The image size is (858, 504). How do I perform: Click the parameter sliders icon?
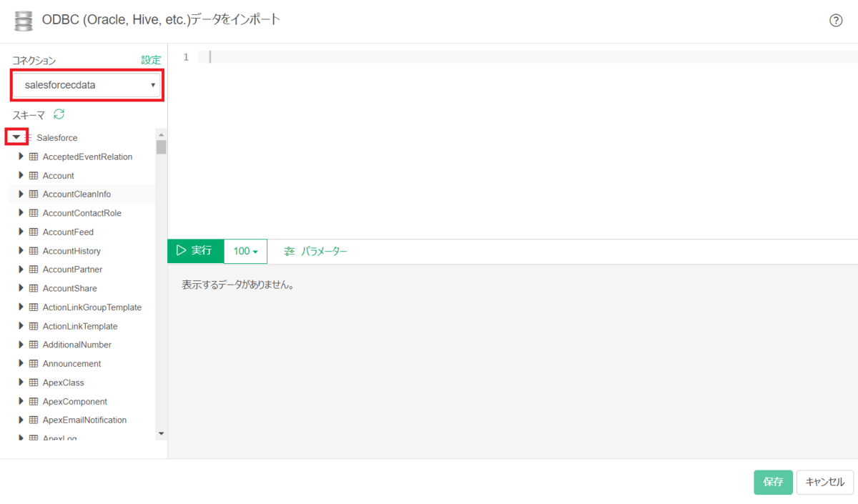289,251
